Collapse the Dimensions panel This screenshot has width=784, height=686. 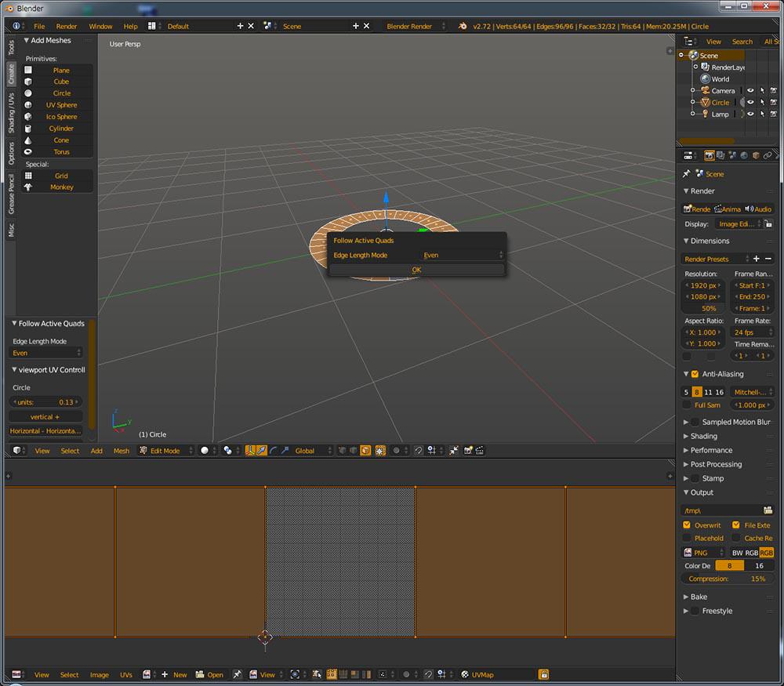click(709, 241)
